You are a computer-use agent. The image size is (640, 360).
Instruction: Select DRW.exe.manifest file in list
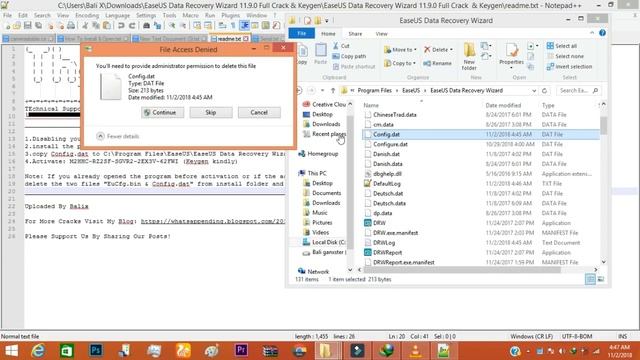click(x=480, y=233)
